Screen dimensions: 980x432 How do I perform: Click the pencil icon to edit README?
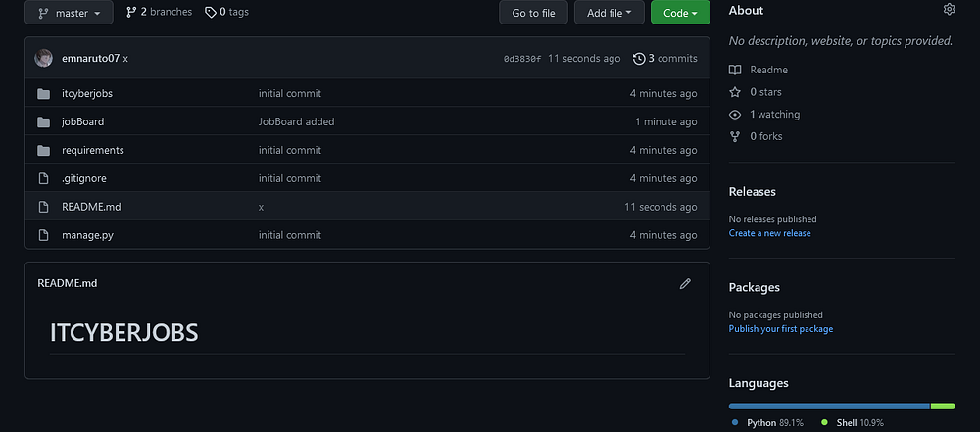[685, 283]
